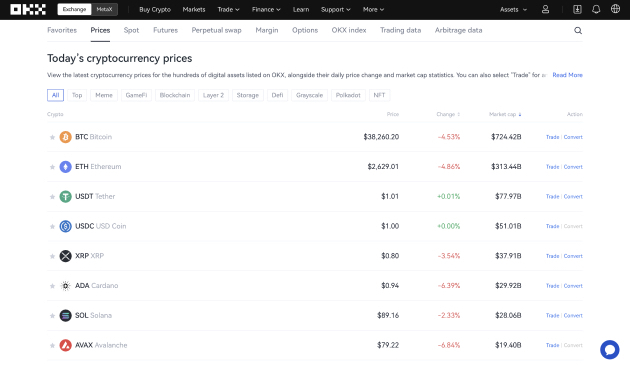Open the Assets dropdown
The height and width of the screenshot is (365, 630).
513,9
